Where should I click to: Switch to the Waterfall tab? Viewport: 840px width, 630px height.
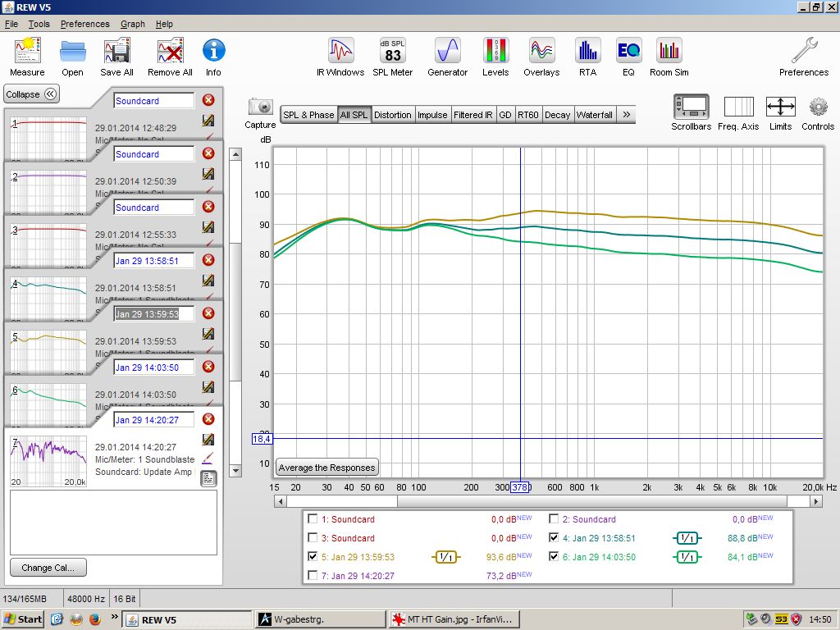click(594, 115)
